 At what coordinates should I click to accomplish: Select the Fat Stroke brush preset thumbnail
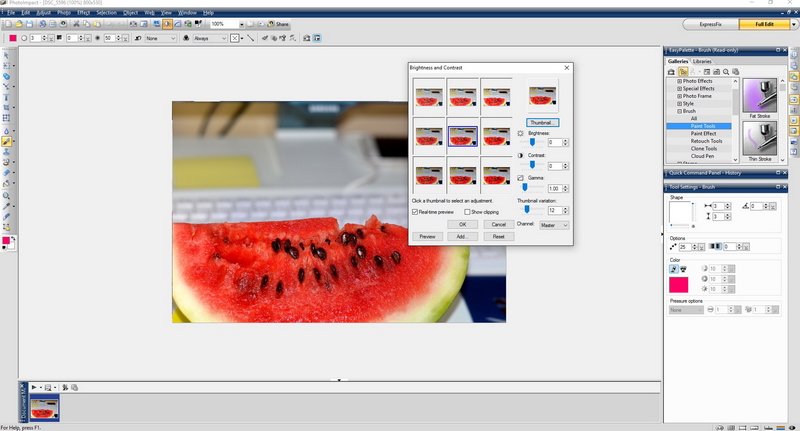(760, 97)
